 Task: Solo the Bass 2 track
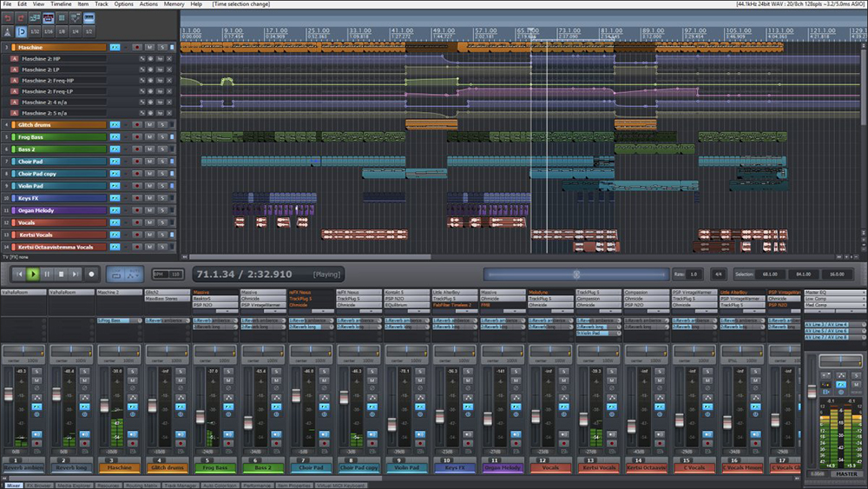click(x=161, y=149)
